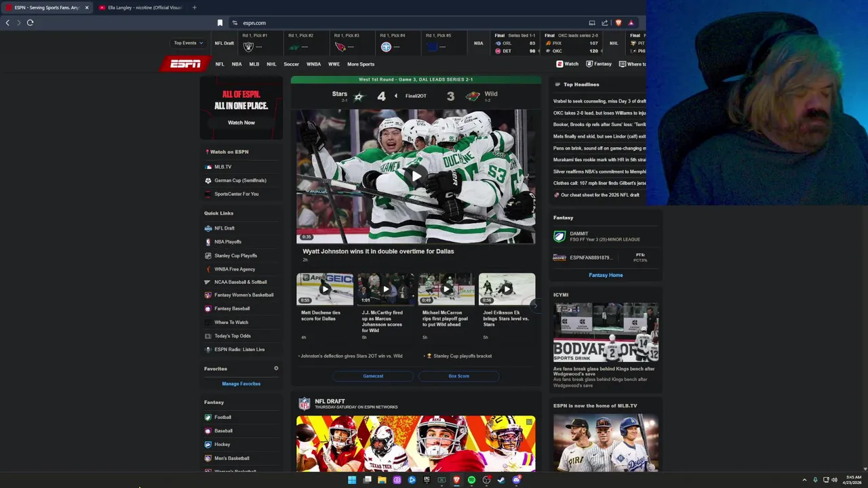
Task: Click the next arrow on video carousel
Action: (534, 305)
